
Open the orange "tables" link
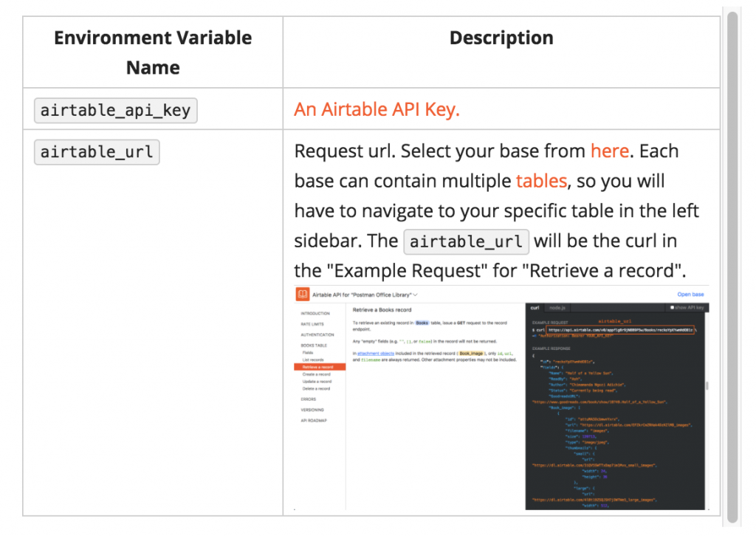click(x=541, y=181)
